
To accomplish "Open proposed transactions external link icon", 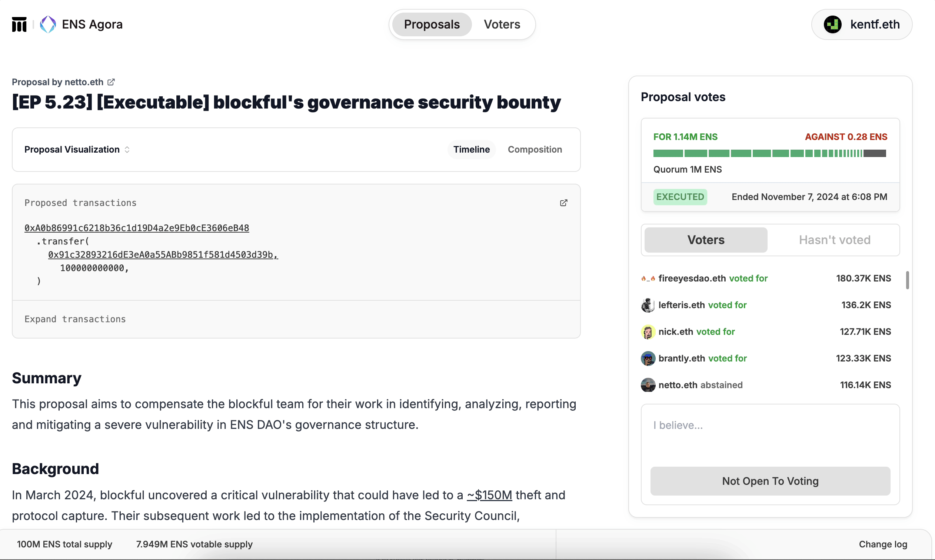I will click(x=563, y=203).
